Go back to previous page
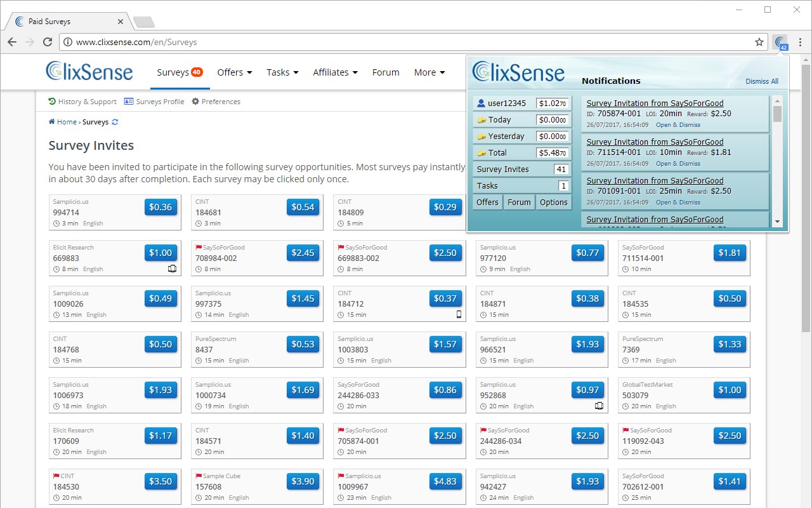 click(12, 42)
